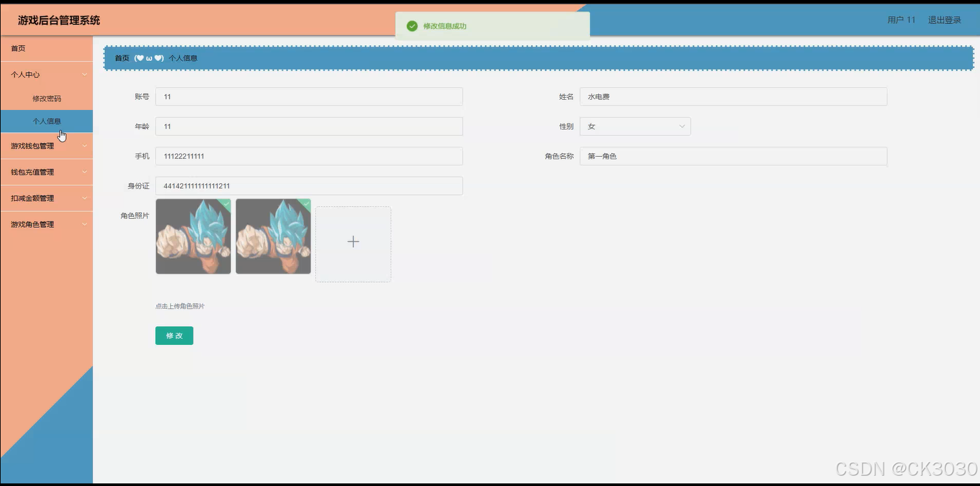Screen dimensions: 980x486
Task: Click the 账号 input field
Action: click(x=309, y=96)
